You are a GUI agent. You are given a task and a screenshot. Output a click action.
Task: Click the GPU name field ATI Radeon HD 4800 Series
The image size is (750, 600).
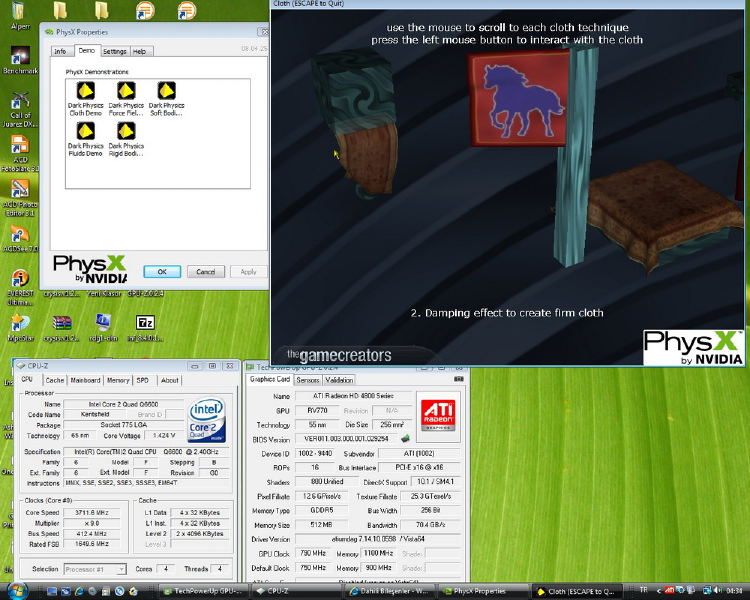pyautogui.click(x=353, y=396)
